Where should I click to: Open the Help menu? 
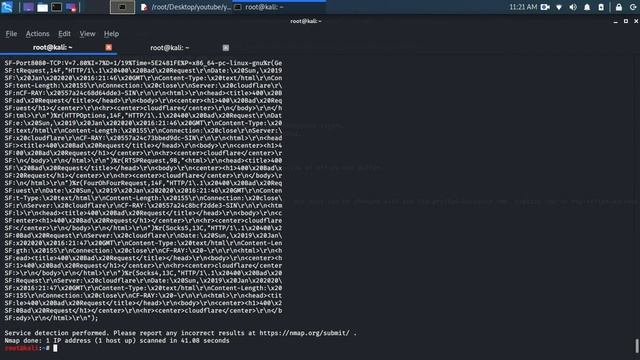[x=111, y=34]
